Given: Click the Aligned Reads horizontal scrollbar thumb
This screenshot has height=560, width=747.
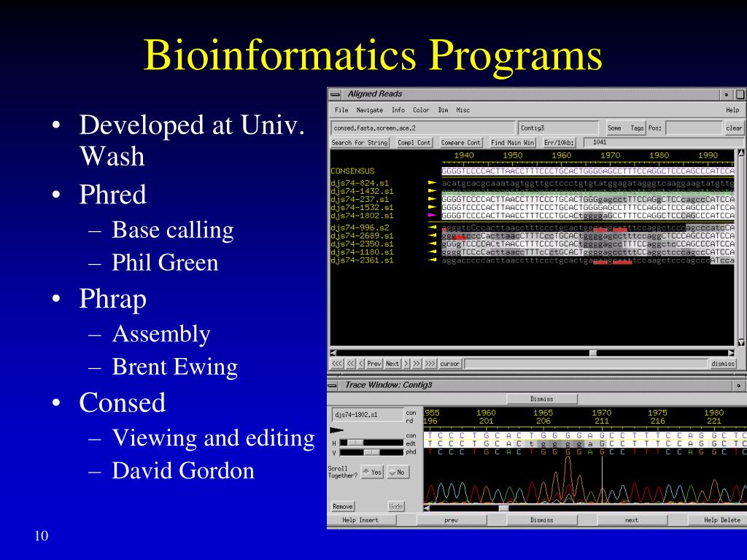Looking at the screenshot, I should [593, 353].
